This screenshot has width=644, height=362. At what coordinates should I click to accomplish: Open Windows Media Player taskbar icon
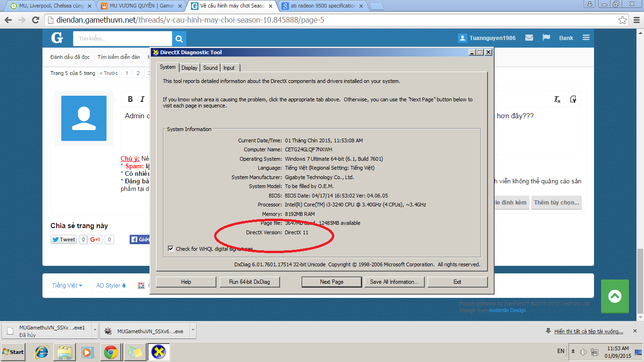tap(88, 352)
